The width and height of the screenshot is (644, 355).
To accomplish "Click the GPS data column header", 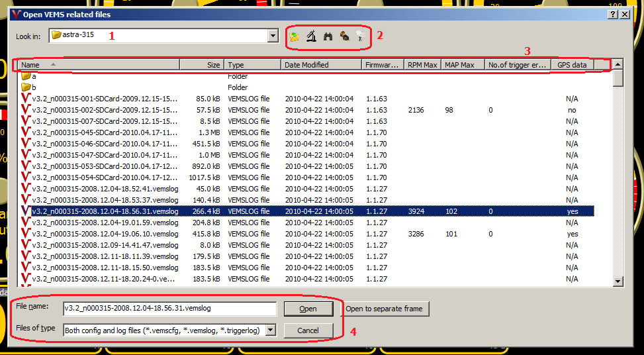I will [572, 65].
